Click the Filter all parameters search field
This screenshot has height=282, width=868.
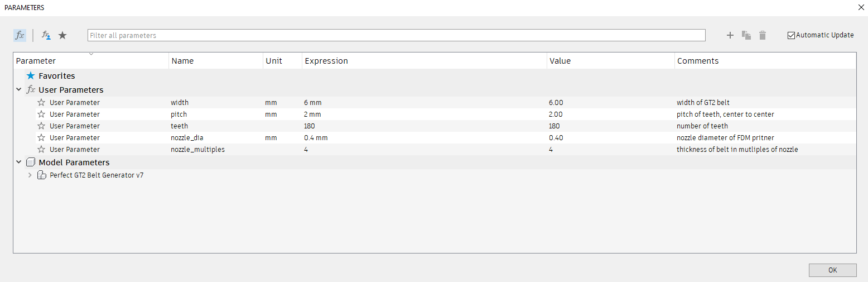[396, 35]
